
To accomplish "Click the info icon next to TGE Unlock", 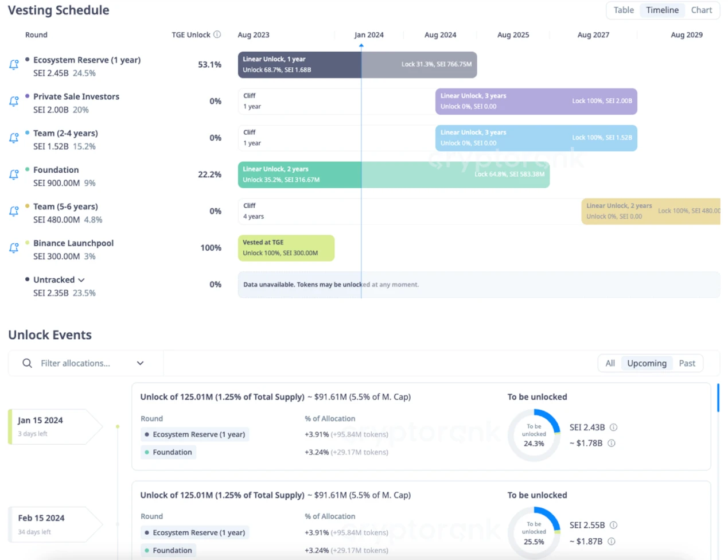I will pos(217,35).
